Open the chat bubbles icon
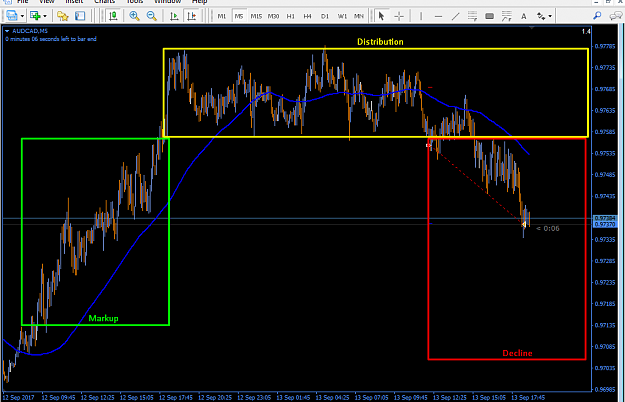The width and height of the screenshot is (625, 402). 616,16
